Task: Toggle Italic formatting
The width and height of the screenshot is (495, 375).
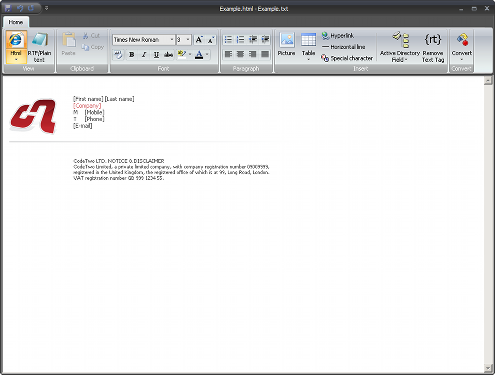Action: click(x=144, y=54)
